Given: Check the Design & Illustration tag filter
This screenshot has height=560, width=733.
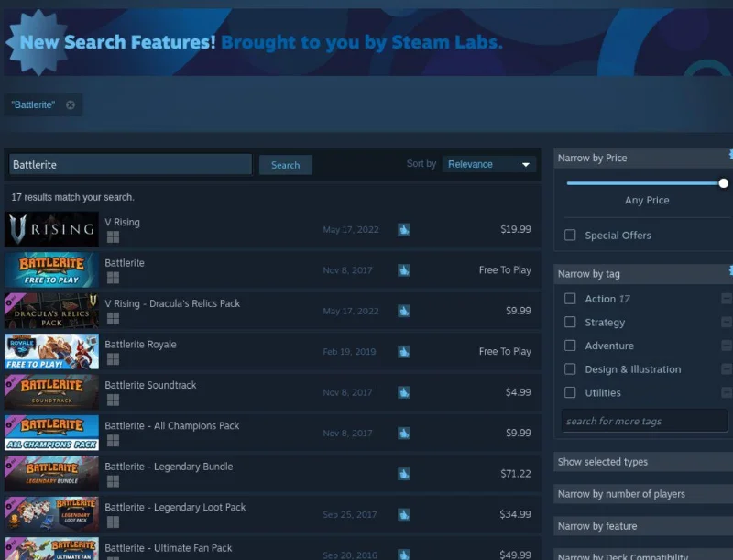Looking at the screenshot, I should (x=570, y=368).
